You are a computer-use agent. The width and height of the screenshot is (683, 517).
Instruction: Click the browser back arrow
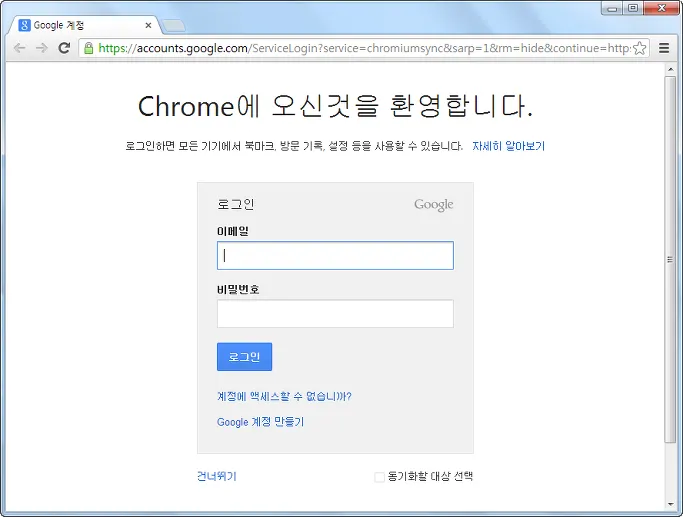coord(20,48)
